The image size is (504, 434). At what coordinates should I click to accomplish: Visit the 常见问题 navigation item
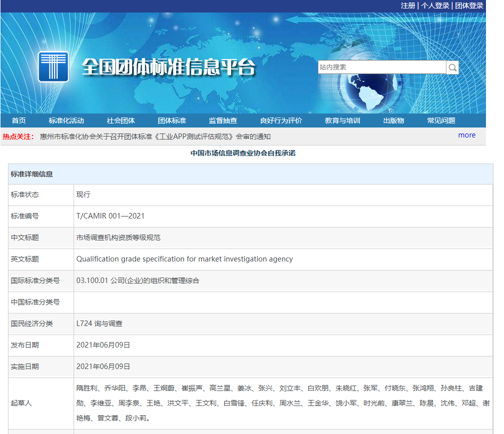[x=441, y=120]
